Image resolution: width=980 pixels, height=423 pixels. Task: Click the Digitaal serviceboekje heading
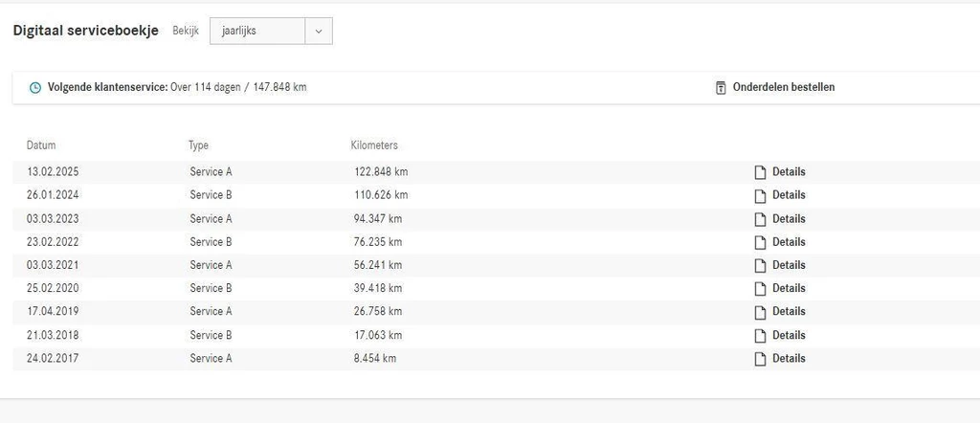tap(85, 30)
